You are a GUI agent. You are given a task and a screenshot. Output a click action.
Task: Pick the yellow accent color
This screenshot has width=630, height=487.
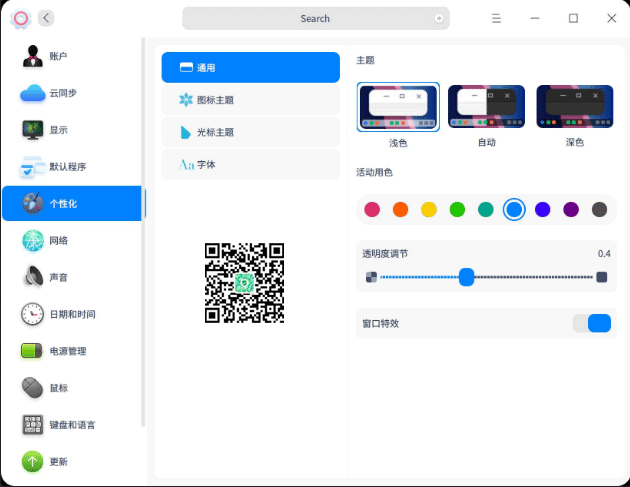429,209
